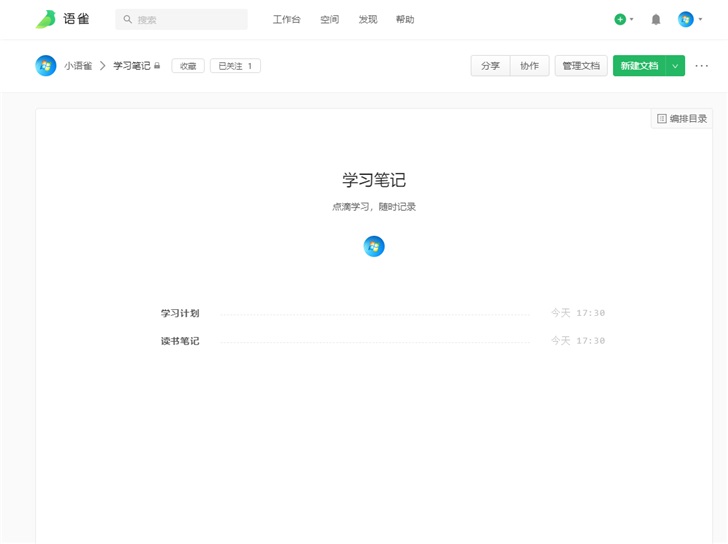Click the 协作 button
The width and height of the screenshot is (728, 544).
tap(530, 66)
